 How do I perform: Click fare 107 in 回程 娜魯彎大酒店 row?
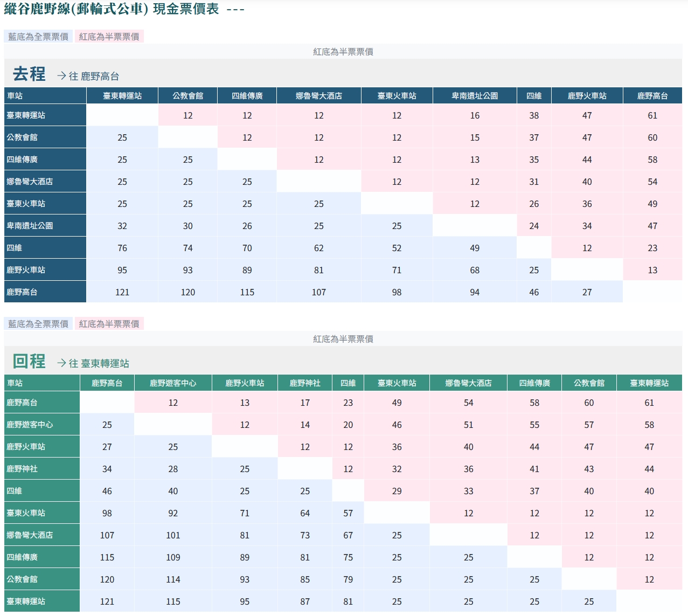click(107, 535)
